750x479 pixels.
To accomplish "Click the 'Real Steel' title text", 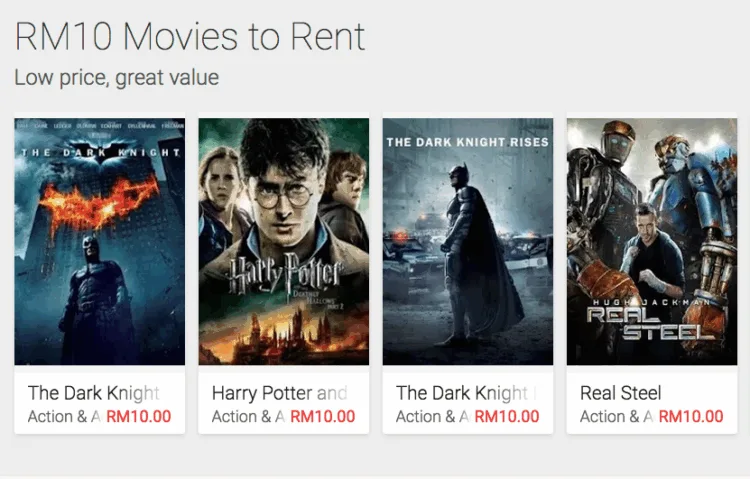I will [620, 393].
